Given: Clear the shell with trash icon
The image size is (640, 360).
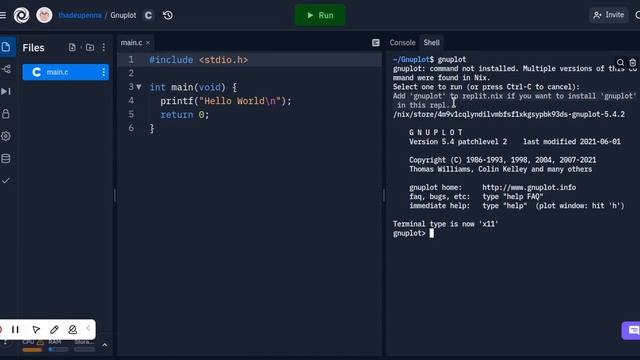Looking at the screenshot, I should click(633, 62).
